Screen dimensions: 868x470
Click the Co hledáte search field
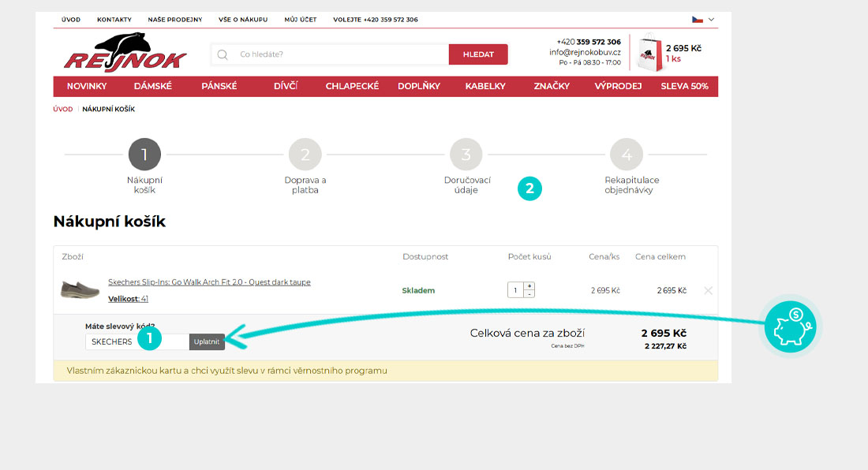[x=339, y=54]
